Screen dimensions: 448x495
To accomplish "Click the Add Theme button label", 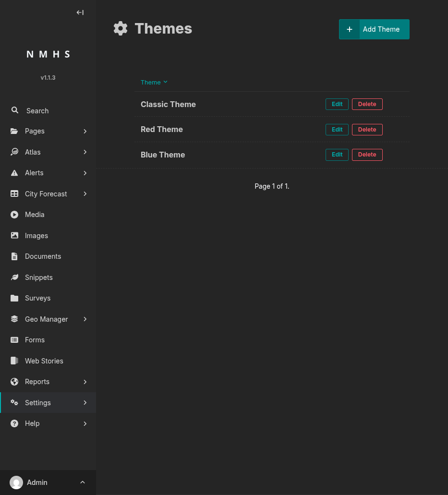I will (381, 29).
